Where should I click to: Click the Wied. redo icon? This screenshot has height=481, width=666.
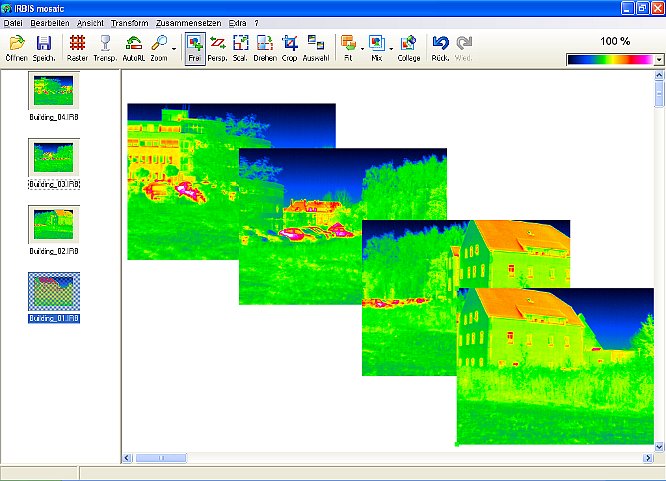pos(464,43)
